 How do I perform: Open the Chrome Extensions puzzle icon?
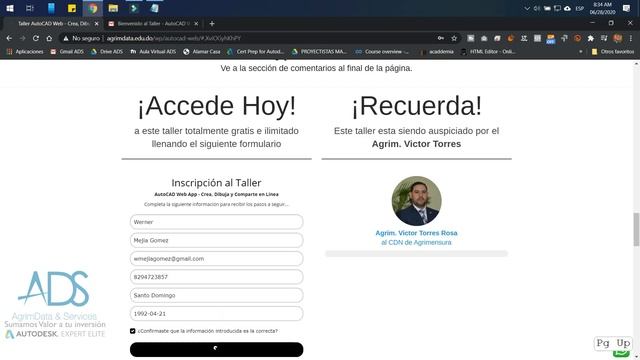591,38
